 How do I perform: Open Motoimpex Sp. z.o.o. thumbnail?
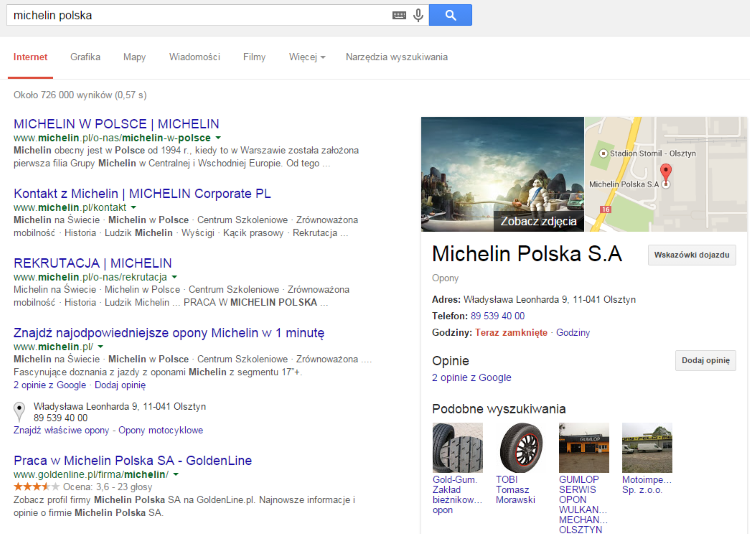coord(647,447)
